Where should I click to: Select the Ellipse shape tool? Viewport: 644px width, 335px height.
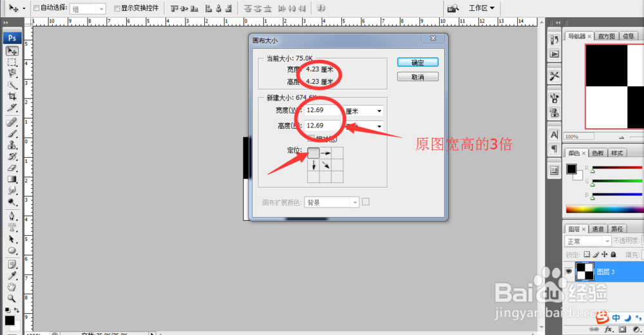click(x=12, y=251)
